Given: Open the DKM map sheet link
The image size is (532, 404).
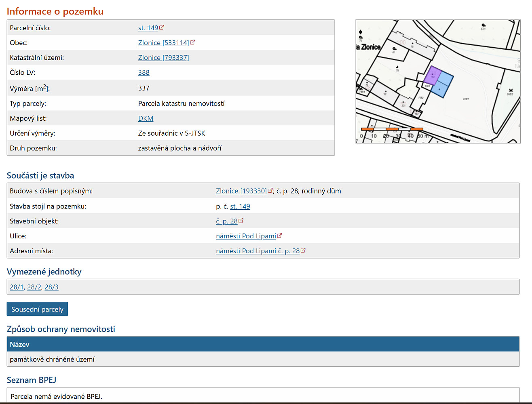Looking at the screenshot, I should (146, 118).
